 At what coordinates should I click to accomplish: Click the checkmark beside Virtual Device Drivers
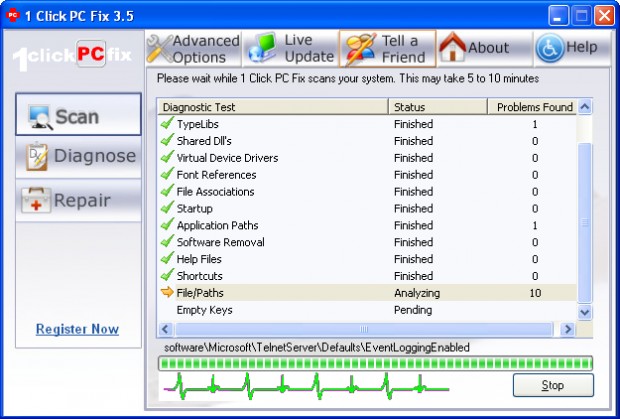(x=167, y=157)
